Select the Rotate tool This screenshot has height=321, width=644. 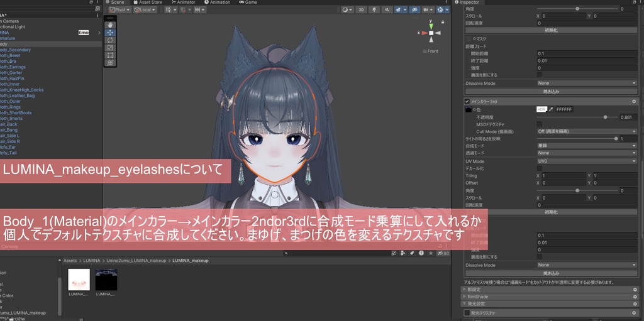(x=110, y=40)
